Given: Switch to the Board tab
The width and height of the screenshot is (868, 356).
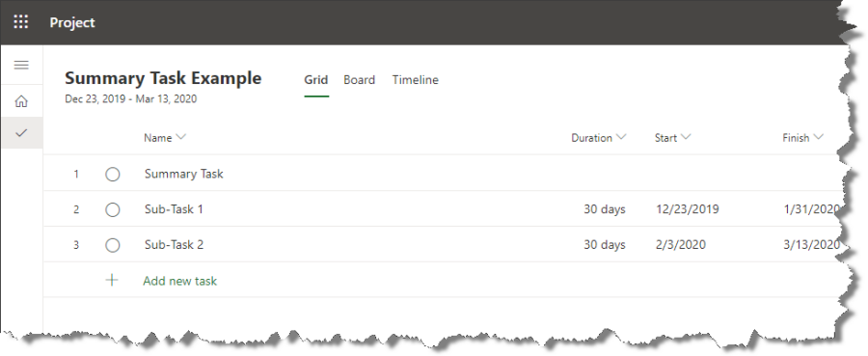Looking at the screenshot, I should coord(360,80).
